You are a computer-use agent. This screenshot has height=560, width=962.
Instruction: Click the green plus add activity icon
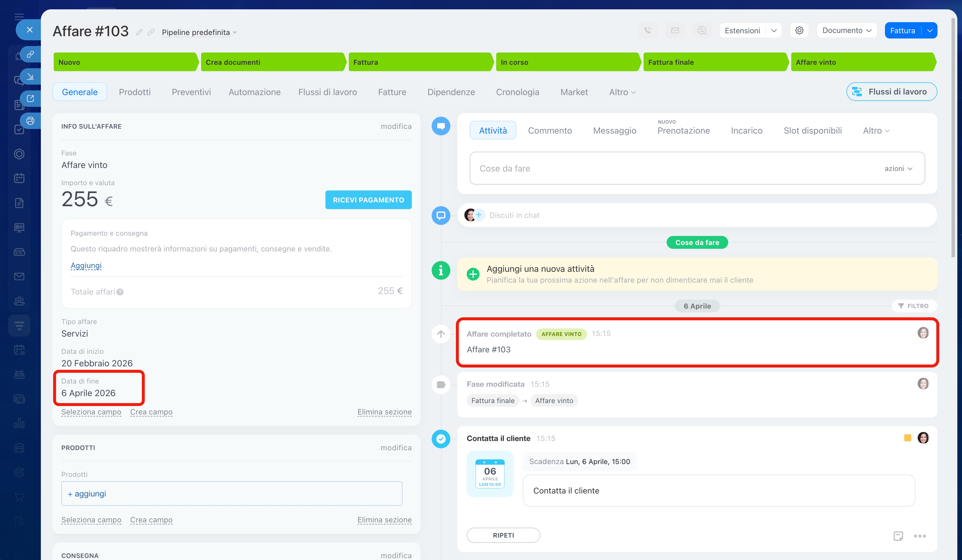click(473, 274)
